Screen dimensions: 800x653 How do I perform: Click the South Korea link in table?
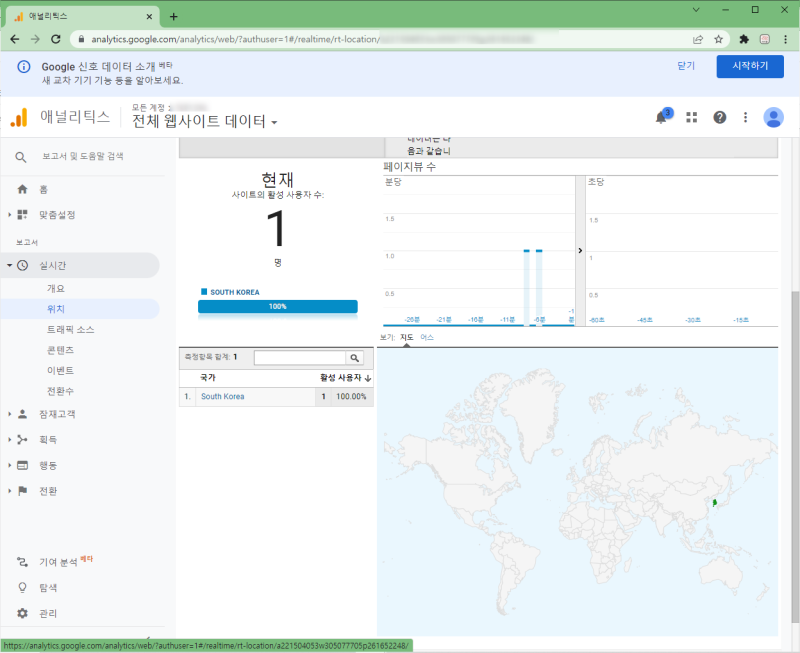point(222,396)
